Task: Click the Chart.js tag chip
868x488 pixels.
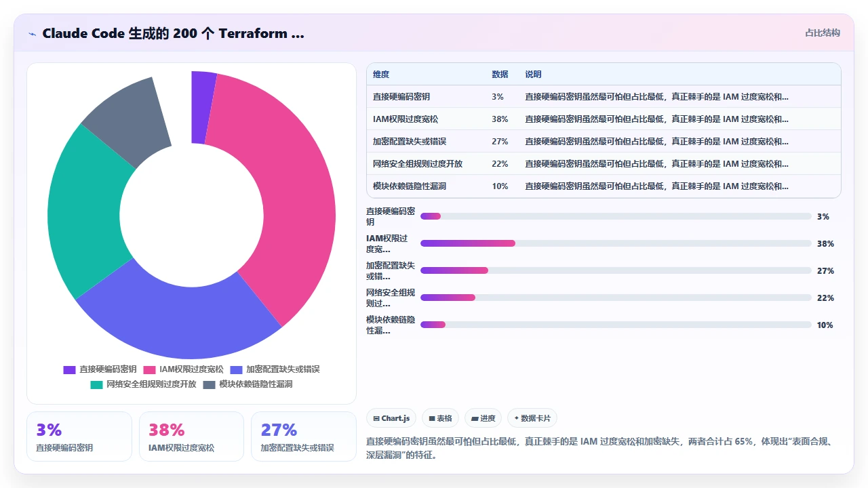Action: pyautogui.click(x=391, y=418)
